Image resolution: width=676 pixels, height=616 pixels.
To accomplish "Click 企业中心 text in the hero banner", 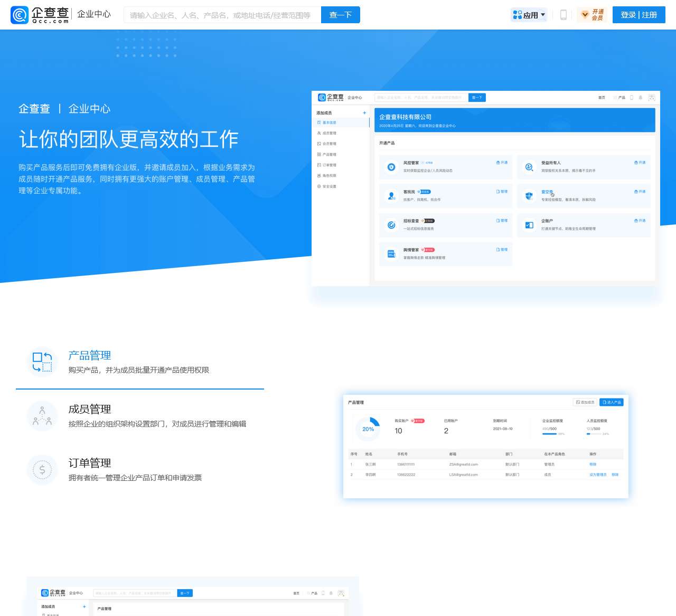I will click(90, 109).
